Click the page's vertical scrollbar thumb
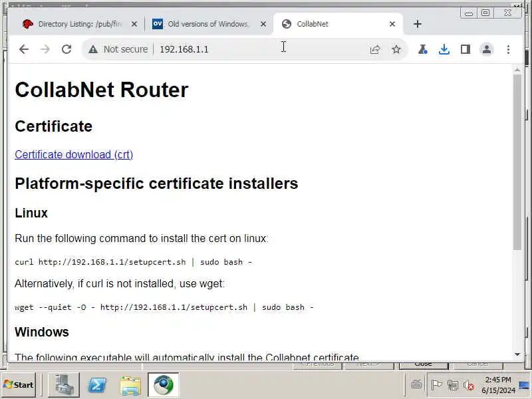The width and height of the screenshot is (532, 399). click(517, 162)
